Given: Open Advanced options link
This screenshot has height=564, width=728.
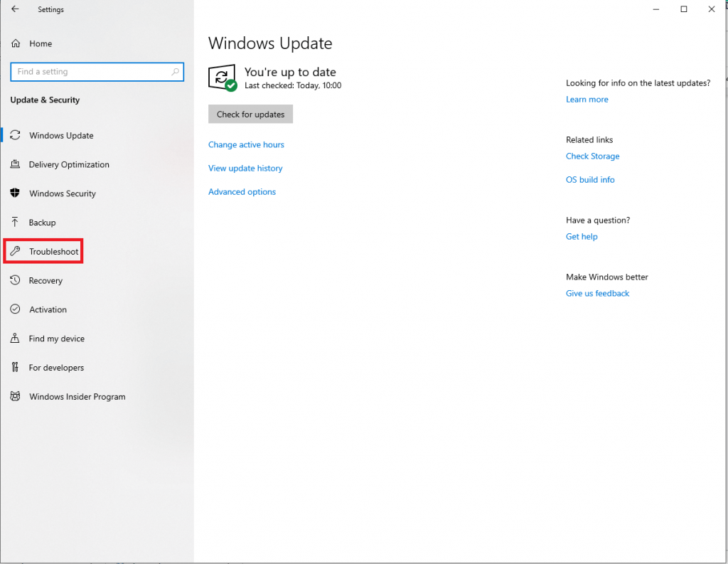Looking at the screenshot, I should tap(242, 192).
